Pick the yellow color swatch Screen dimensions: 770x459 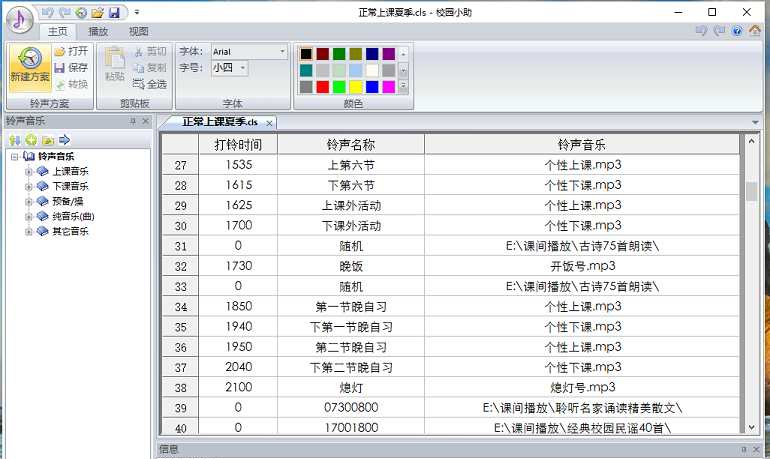356,87
